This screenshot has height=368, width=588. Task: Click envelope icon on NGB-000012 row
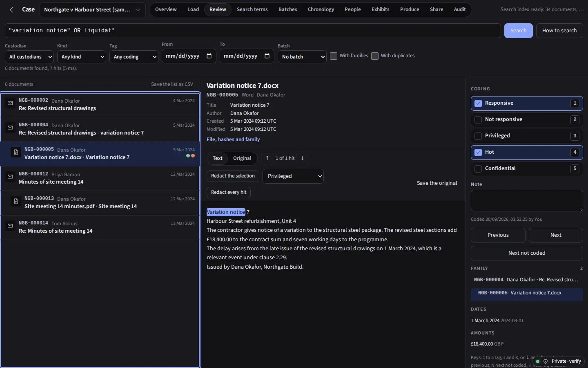click(10, 177)
